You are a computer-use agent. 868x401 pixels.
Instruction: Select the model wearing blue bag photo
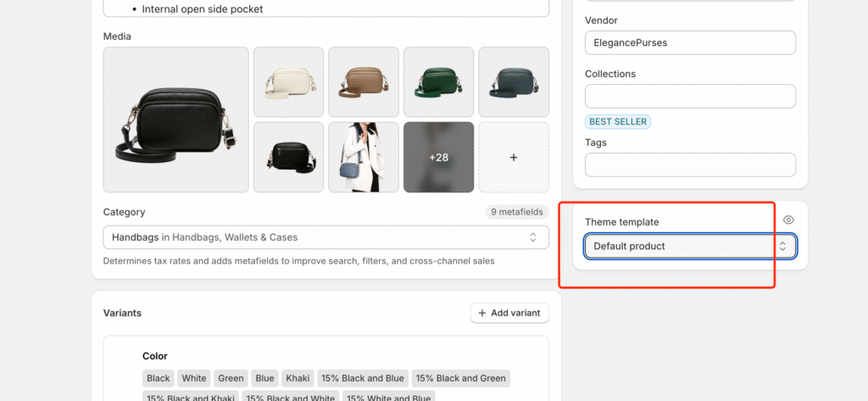pos(364,158)
